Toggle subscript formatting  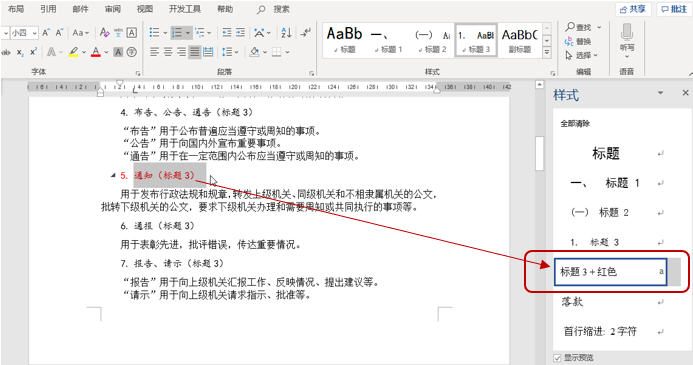tap(20, 52)
